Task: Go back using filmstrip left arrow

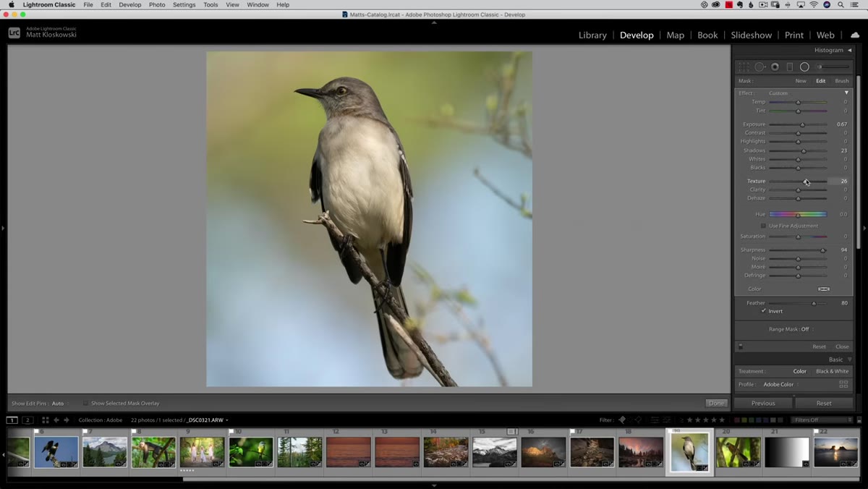Action: click(56, 420)
